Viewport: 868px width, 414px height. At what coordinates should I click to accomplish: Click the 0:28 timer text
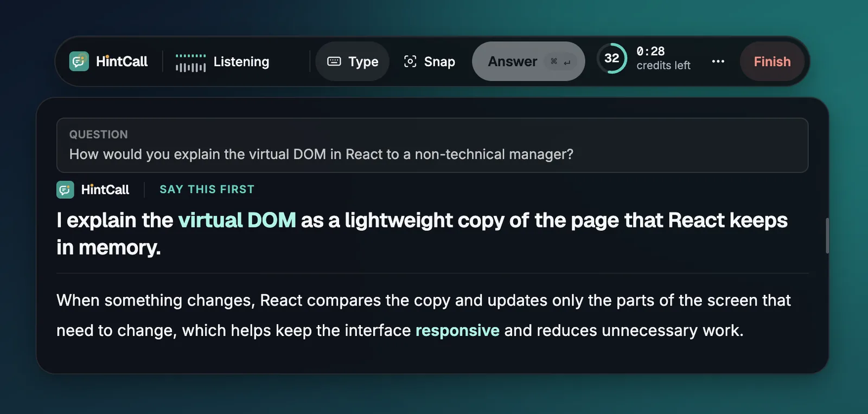tap(650, 51)
